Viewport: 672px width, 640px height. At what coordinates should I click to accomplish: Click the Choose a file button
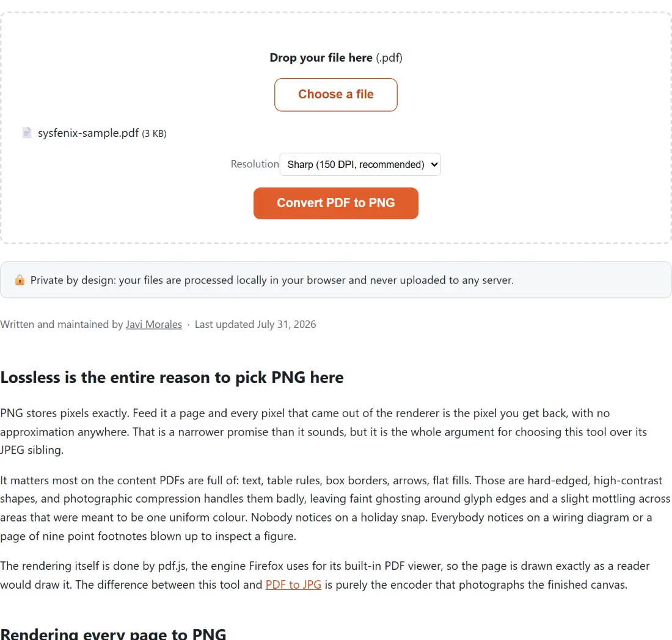335,95
